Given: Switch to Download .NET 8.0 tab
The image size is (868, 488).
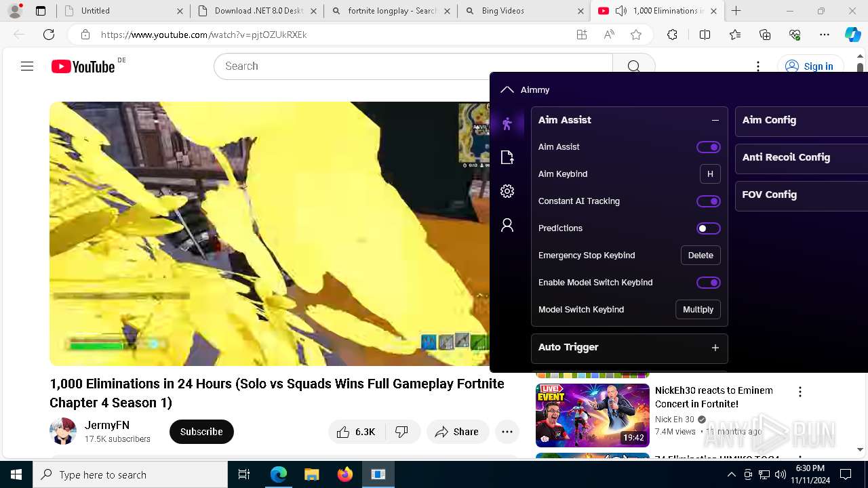Looking at the screenshot, I should pyautogui.click(x=257, y=11).
